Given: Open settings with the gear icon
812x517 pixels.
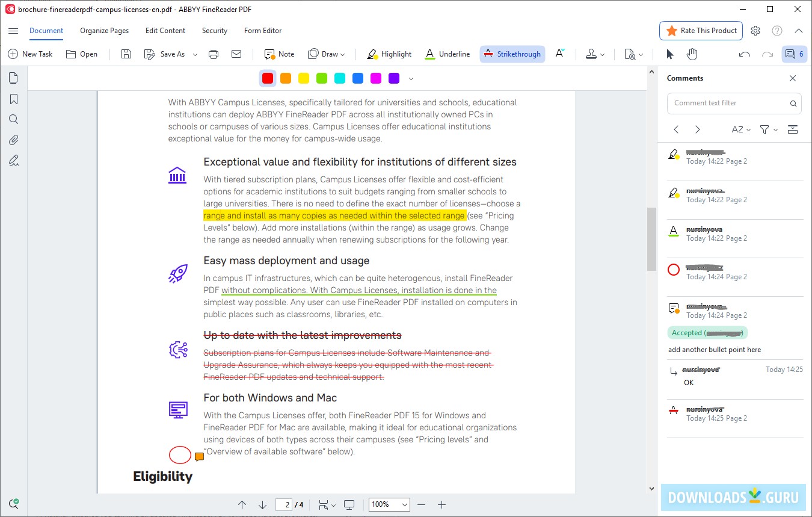Looking at the screenshot, I should tap(755, 31).
